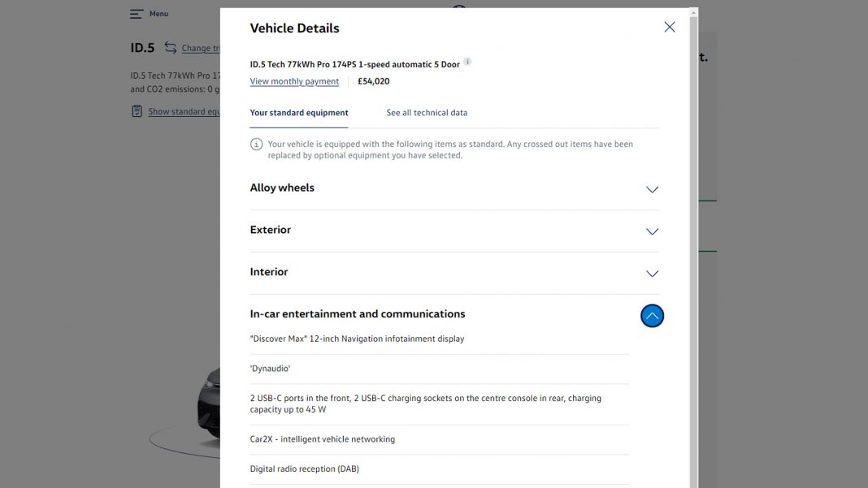Click the swap arrows icon beside ID.5

pos(171,47)
